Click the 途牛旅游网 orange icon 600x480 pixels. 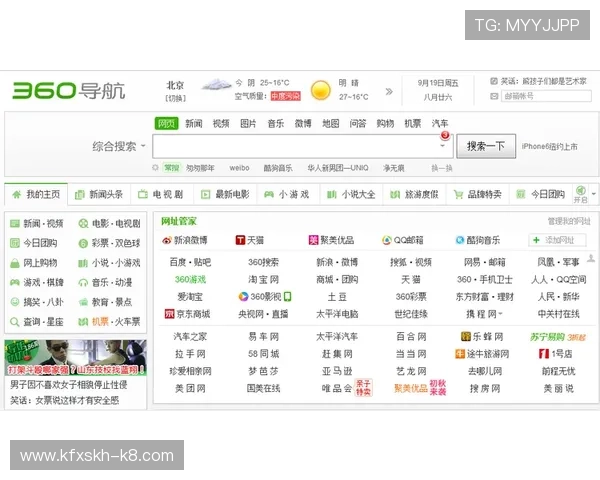[x=460, y=354]
